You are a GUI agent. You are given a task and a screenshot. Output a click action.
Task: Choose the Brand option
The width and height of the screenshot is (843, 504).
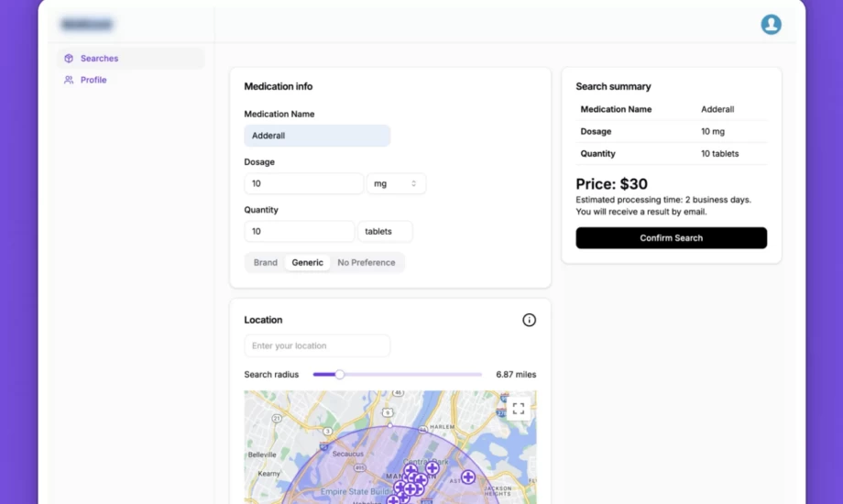point(266,262)
